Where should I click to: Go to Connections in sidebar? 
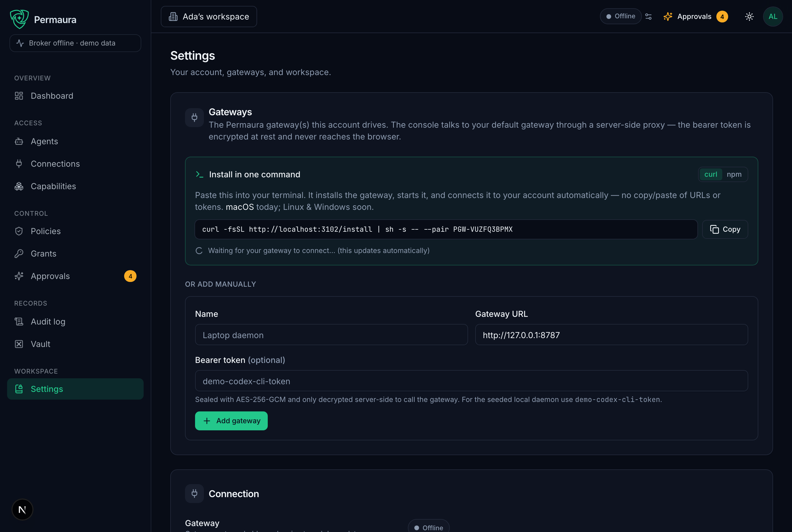coord(75,164)
